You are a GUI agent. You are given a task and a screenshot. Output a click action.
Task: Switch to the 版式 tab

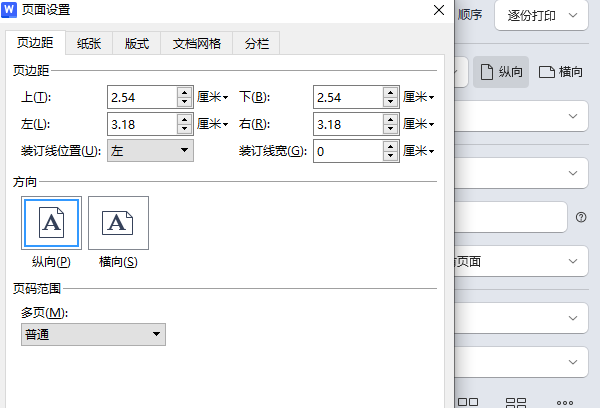[x=137, y=44]
